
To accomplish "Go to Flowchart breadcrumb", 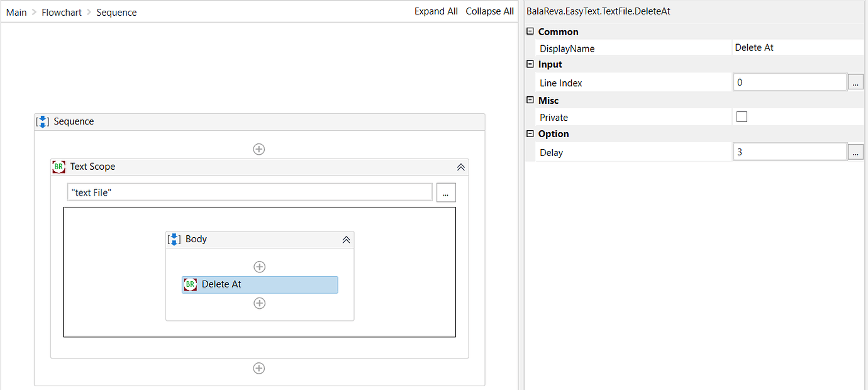I will pos(62,12).
